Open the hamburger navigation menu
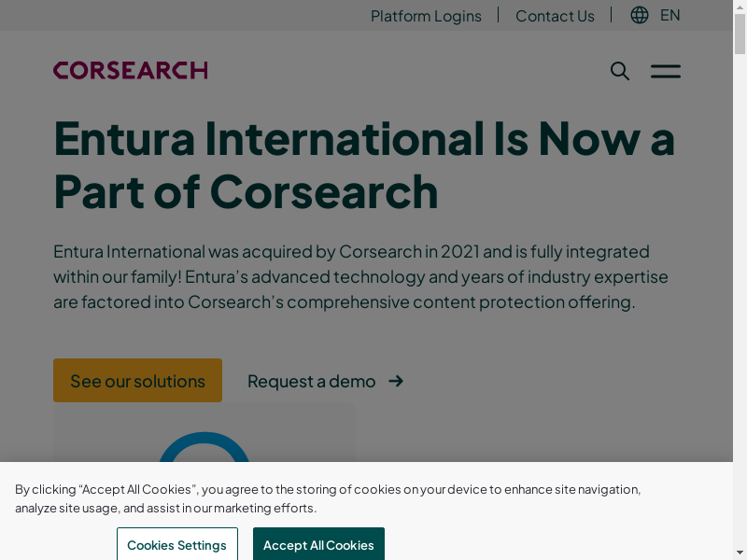The height and width of the screenshot is (560, 747). coord(665,71)
